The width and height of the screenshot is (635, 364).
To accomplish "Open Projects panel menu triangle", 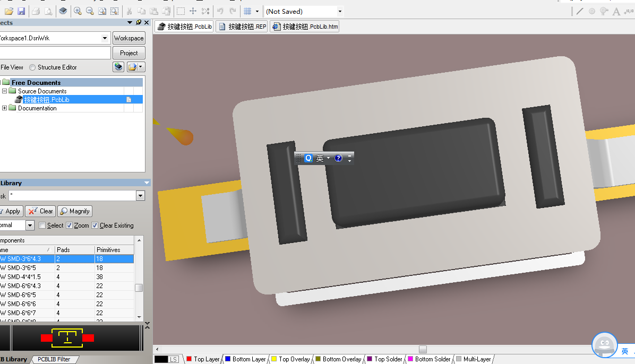I will (x=130, y=23).
